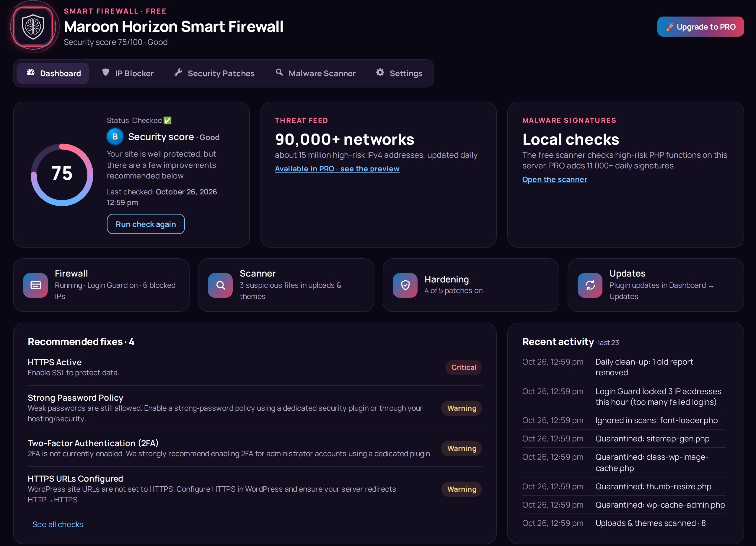Click Warning badge for Strong Password Policy
Image resolution: width=756 pixels, height=546 pixels.
point(462,408)
